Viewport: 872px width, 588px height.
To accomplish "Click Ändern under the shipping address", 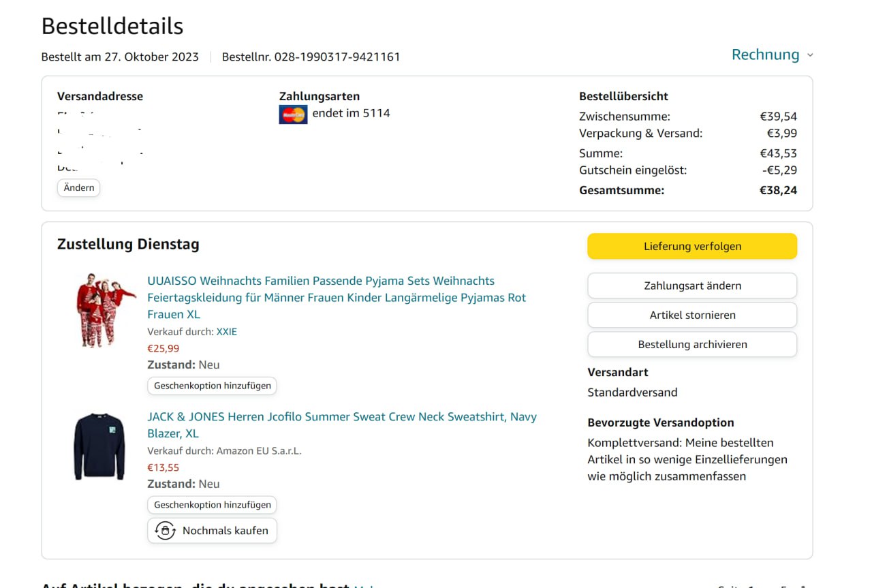I will pyautogui.click(x=79, y=188).
